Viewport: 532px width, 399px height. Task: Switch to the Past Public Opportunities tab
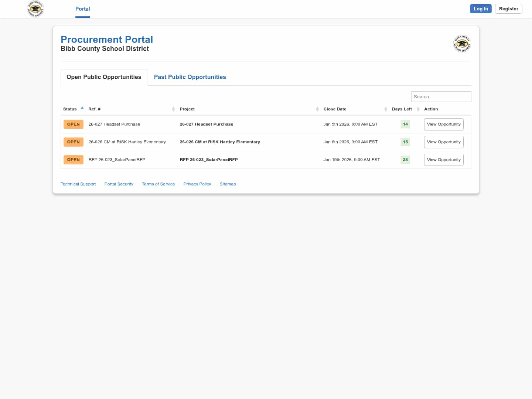tap(190, 77)
